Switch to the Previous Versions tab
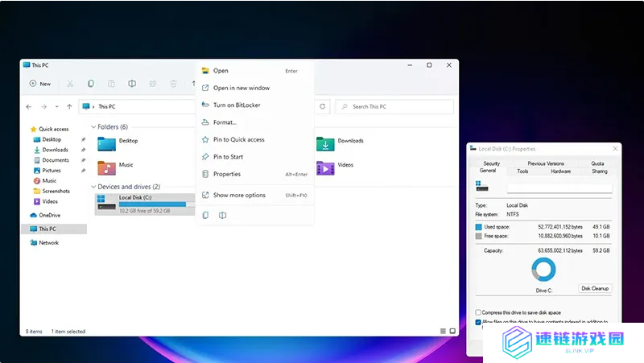The height and width of the screenshot is (363, 644). click(x=546, y=163)
